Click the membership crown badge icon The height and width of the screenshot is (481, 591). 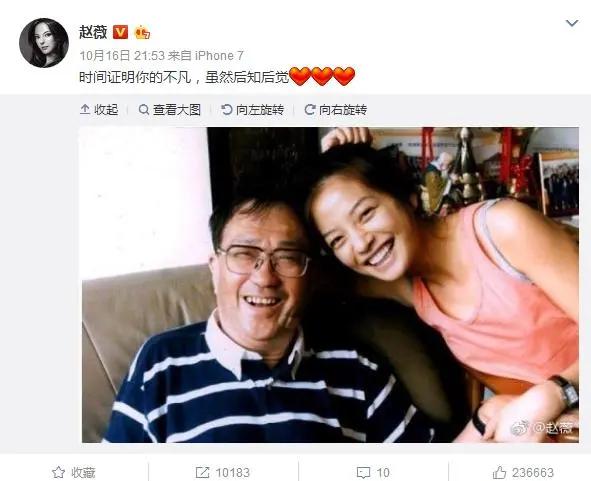click(x=142, y=32)
